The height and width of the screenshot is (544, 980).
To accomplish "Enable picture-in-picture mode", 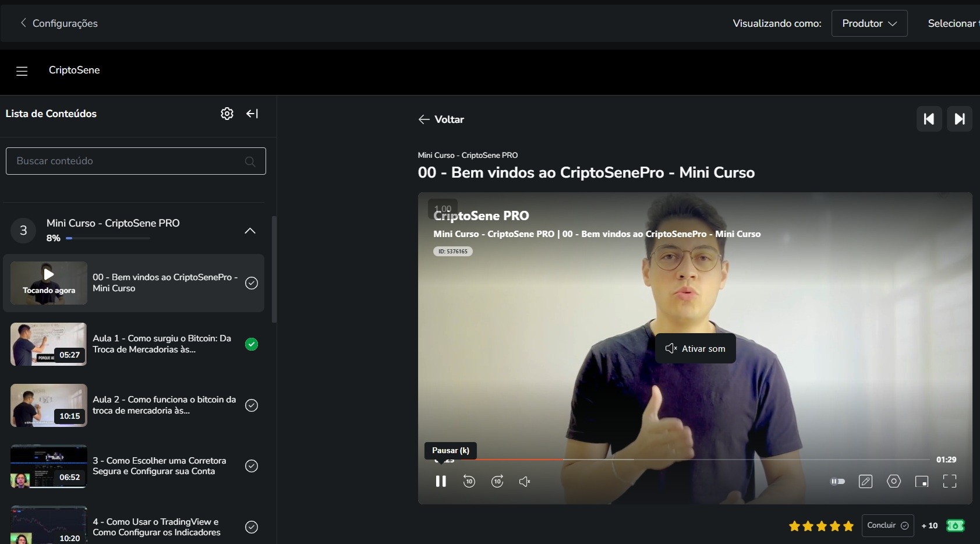I will [922, 481].
